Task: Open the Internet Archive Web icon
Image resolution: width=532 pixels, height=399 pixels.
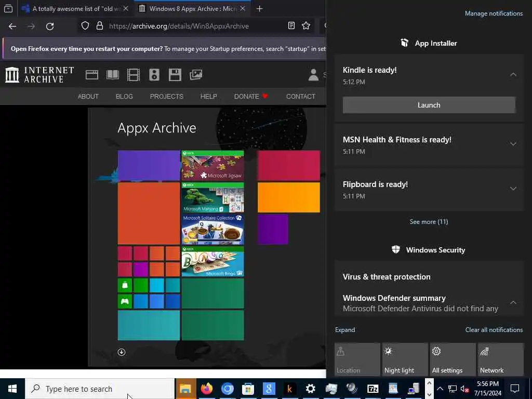Action: (x=92, y=75)
